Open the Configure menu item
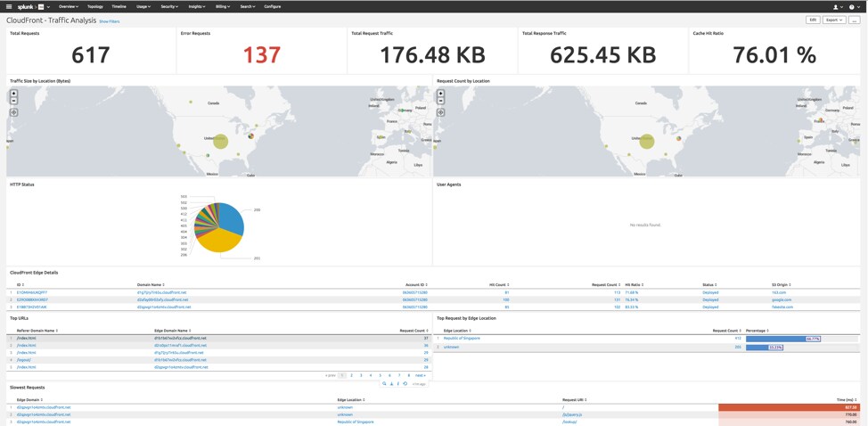Image resolution: width=868 pixels, height=426 pixels. tap(273, 6)
